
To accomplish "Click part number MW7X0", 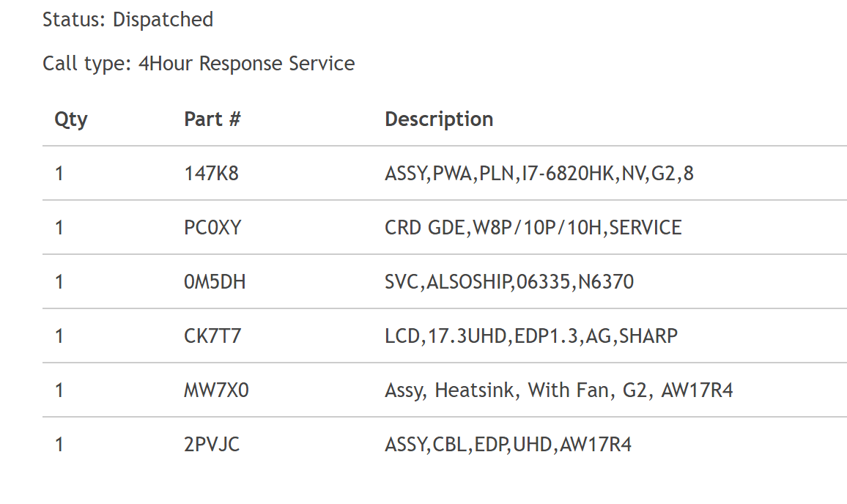I will click(216, 390).
